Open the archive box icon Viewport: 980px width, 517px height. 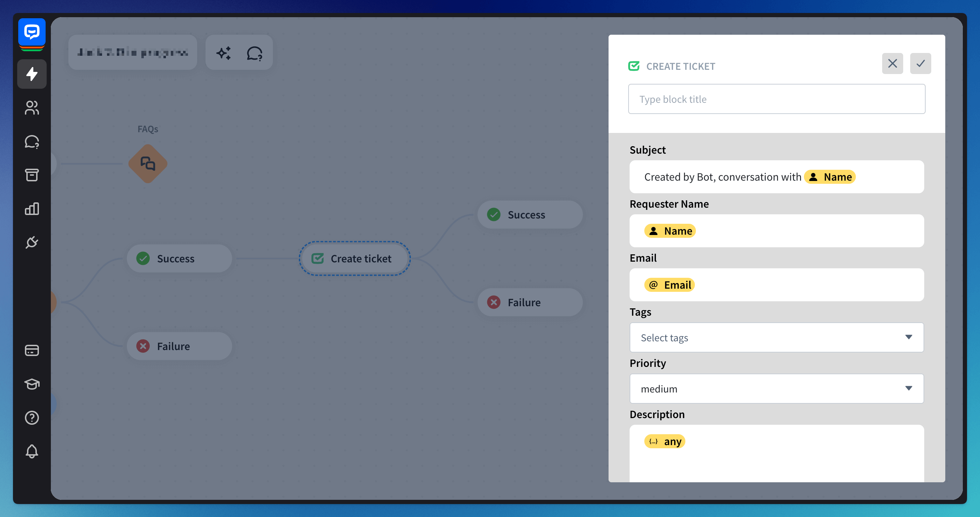coord(32,175)
